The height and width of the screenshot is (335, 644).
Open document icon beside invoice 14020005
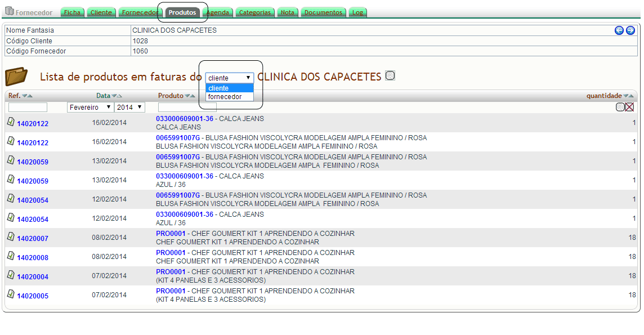coord(11,294)
